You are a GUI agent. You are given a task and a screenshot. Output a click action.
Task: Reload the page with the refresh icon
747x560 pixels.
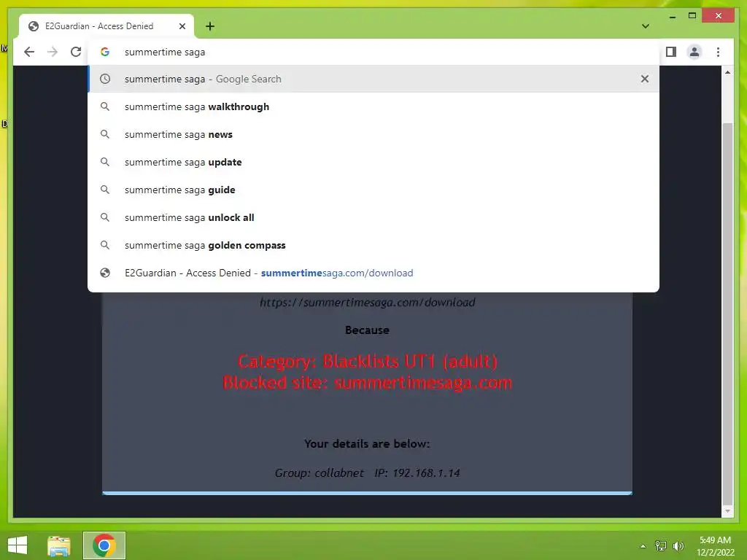(x=76, y=52)
